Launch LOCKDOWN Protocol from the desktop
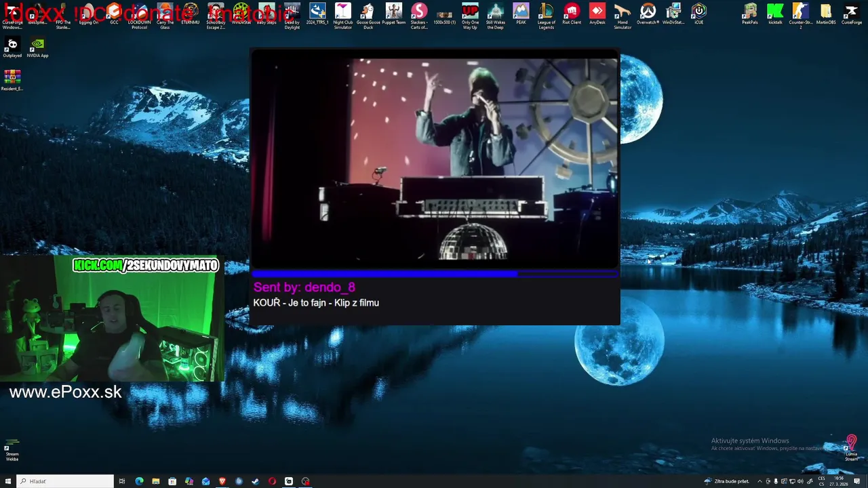Viewport: 868px width, 488px height. click(140, 16)
